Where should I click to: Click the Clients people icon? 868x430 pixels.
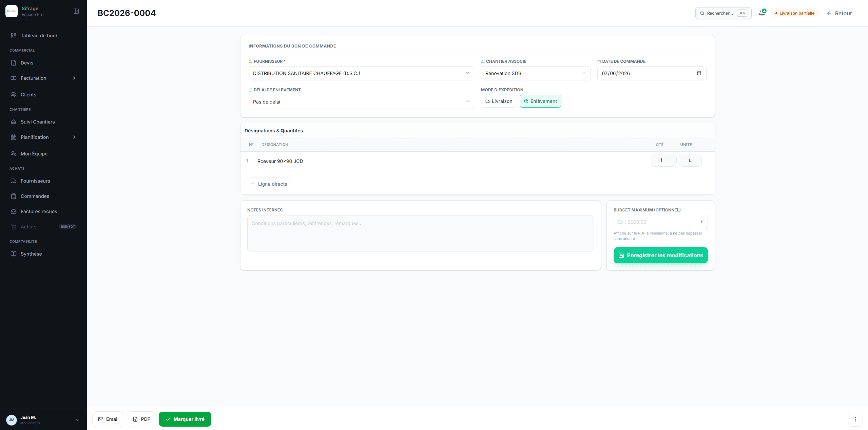[14, 95]
